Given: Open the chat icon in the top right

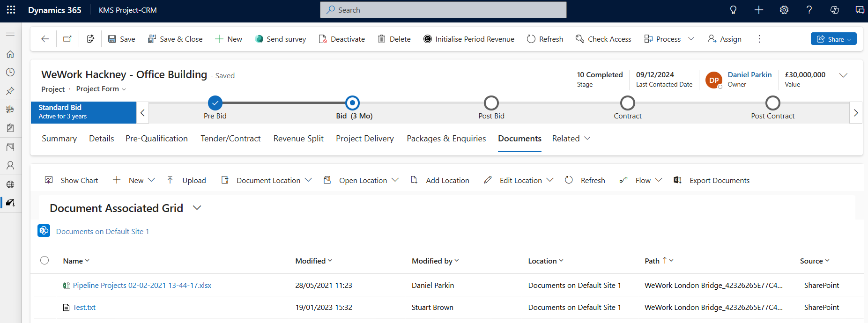Looking at the screenshot, I should coord(860,10).
